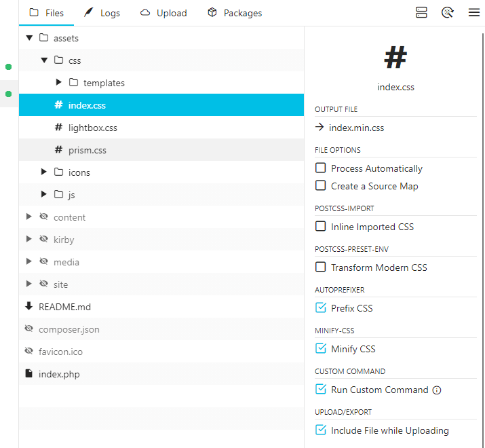Expand the templates folder arrow
Viewport: 485px width, 448px height.
pos(58,82)
